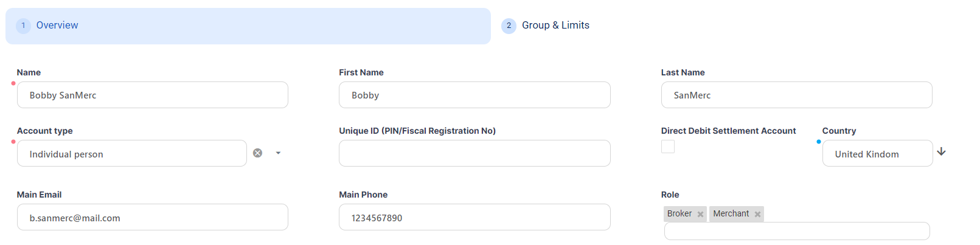980x245 pixels.
Task: Clear the Account type selection
Action: pyautogui.click(x=258, y=153)
